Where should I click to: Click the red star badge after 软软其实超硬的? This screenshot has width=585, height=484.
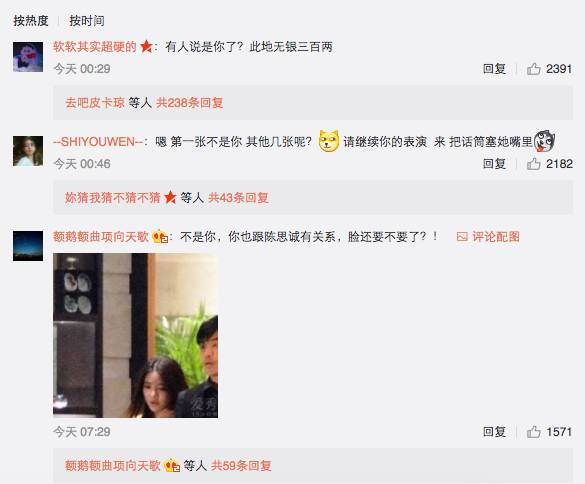click(x=146, y=47)
